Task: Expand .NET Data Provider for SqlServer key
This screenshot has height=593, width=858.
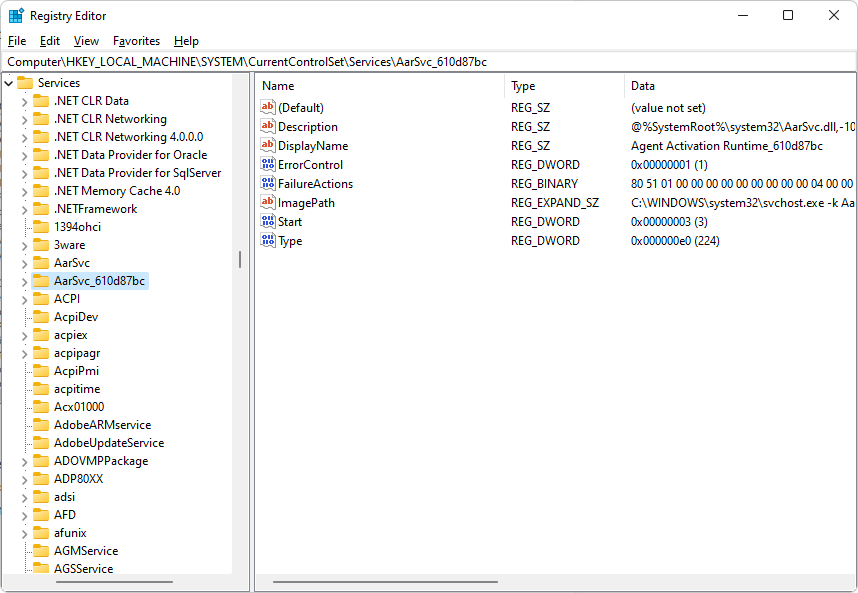Action: pos(25,173)
